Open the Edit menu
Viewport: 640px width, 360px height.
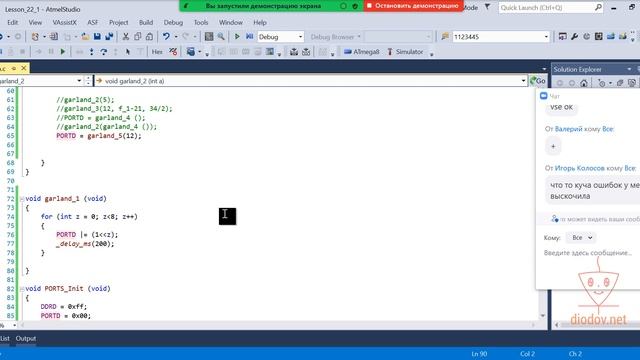coord(13,22)
